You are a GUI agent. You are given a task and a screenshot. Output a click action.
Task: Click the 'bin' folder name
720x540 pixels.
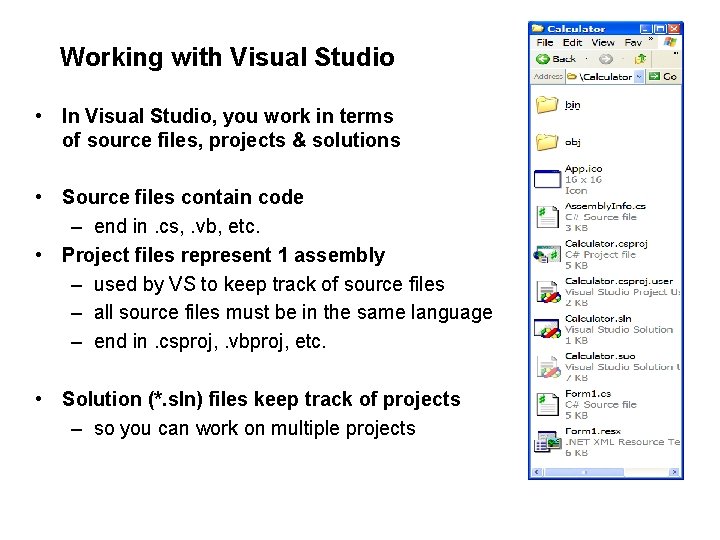click(x=572, y=105)
